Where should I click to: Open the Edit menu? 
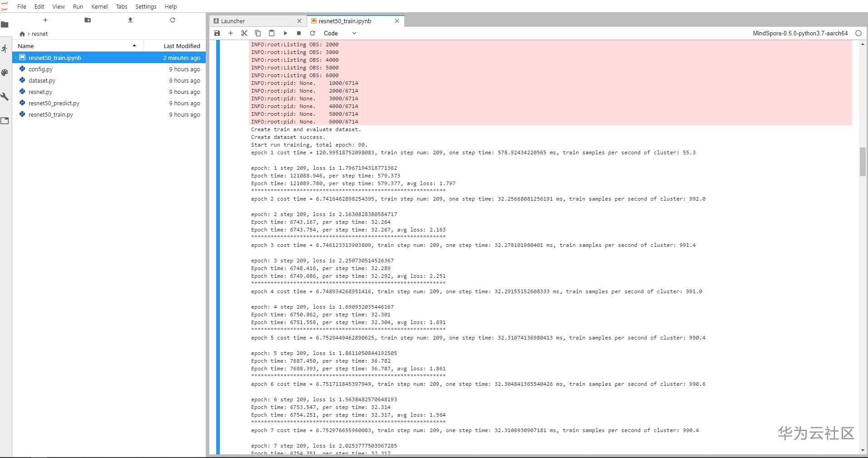(x=39, y=6)
